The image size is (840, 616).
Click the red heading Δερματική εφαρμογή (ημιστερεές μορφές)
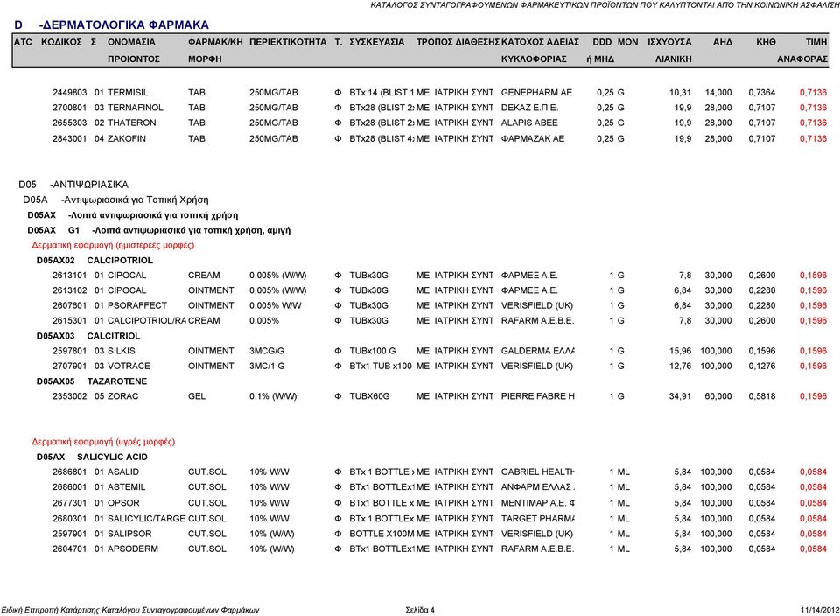pyautogui.click(x=113, y=245)
